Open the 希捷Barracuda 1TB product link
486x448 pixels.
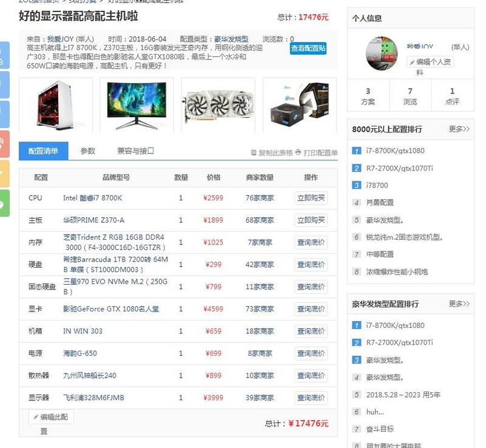coord(115,265)
